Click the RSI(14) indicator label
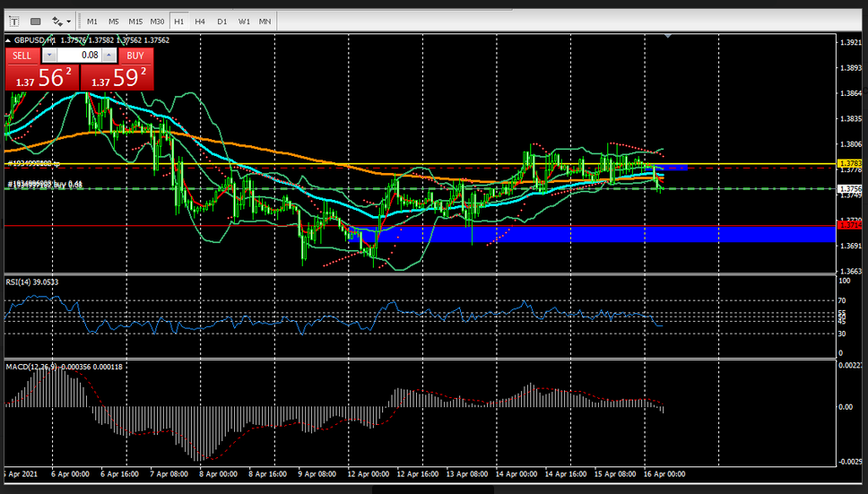The height and width of the screenshot is (494, 868). tap(32, 282)
